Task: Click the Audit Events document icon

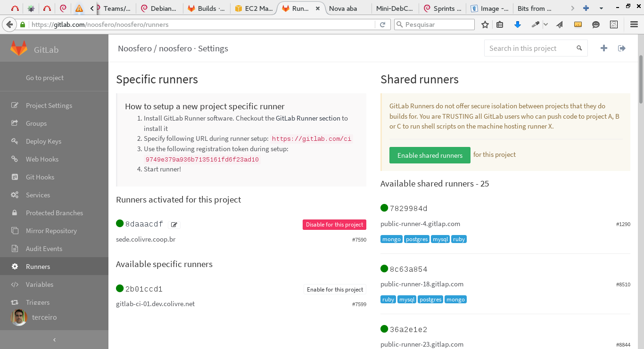Action: pos(15,249)
